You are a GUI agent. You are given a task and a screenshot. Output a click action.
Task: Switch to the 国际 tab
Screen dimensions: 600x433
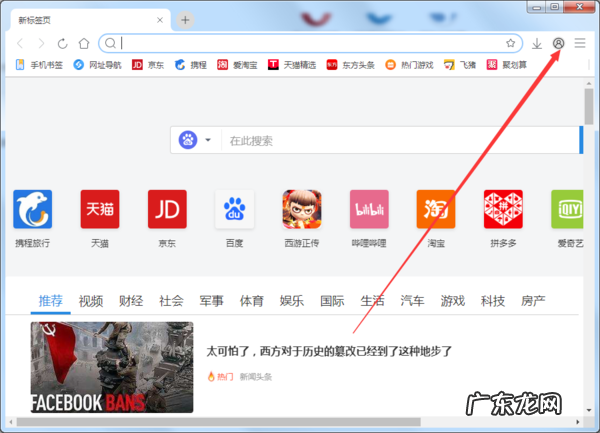(332, 301)
